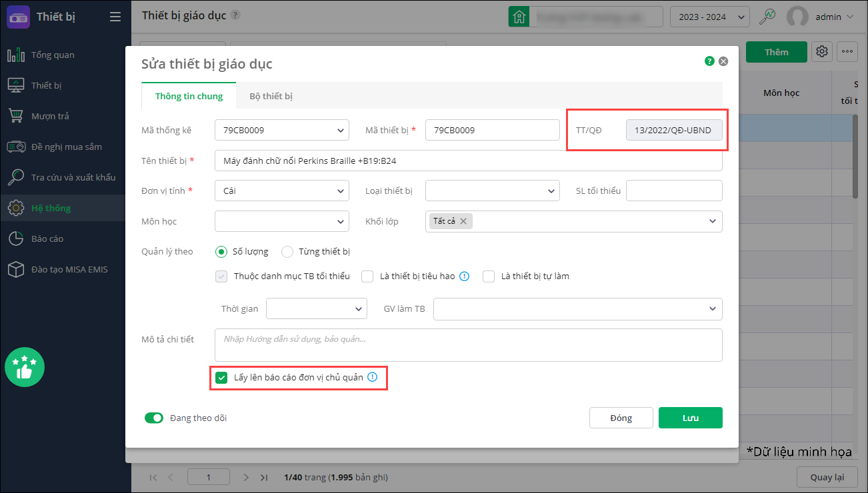Screen dimensions: 868x493
Task: Select the Từng thiết bị radio option
Action: (287, 252)
